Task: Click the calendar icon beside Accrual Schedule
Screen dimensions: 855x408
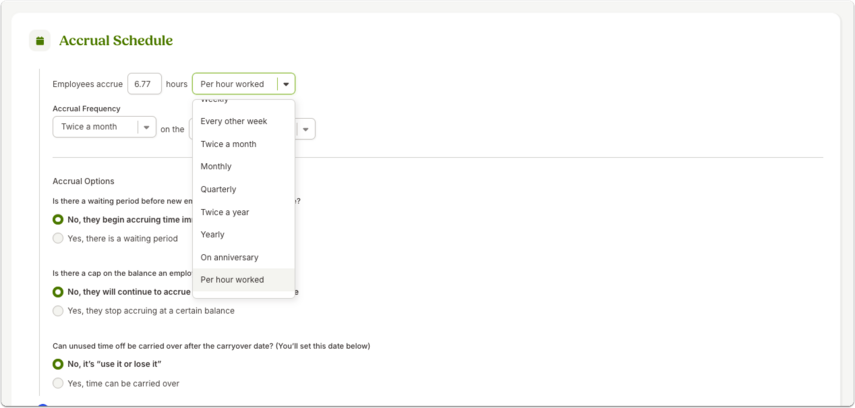Action: coord(40,41)
